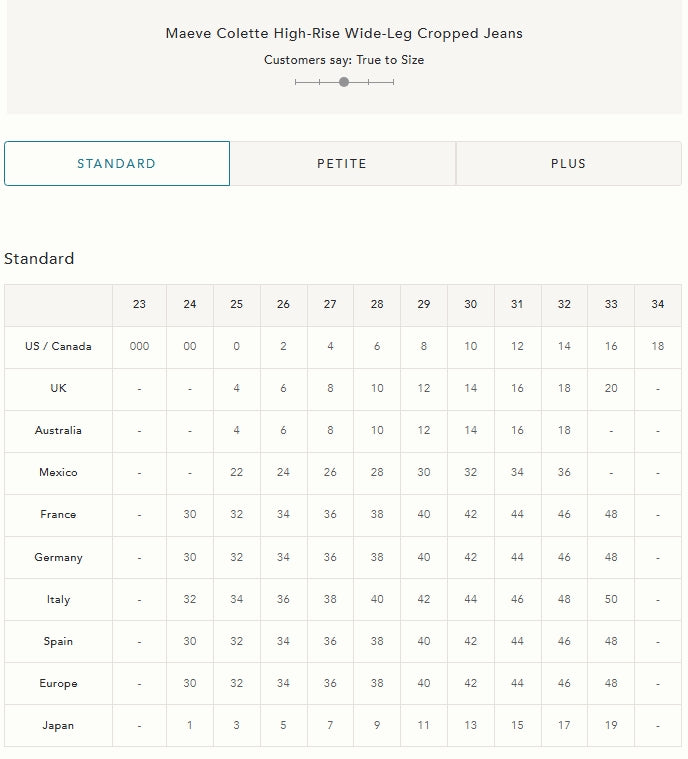Switch to the PETITE size tab

click(342, 164)
